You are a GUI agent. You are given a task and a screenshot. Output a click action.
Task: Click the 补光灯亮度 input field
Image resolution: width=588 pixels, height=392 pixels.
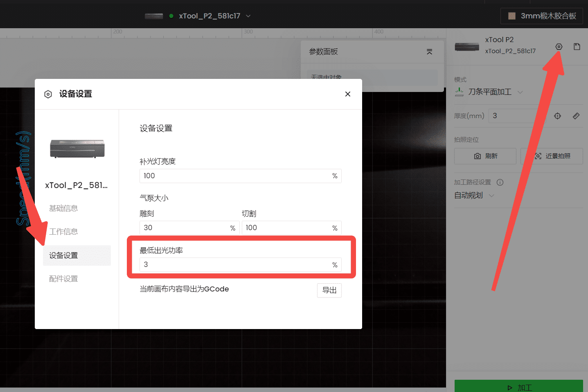(x=241, y=176)
